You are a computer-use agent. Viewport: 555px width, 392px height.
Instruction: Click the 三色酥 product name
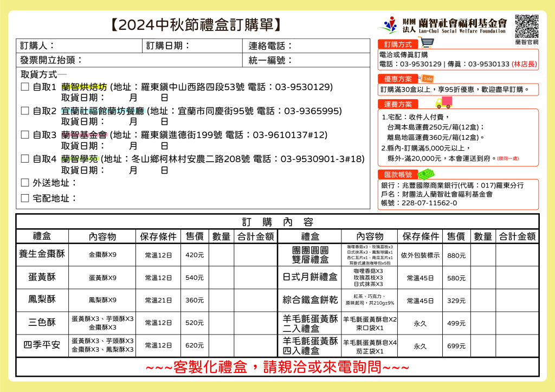42,322
